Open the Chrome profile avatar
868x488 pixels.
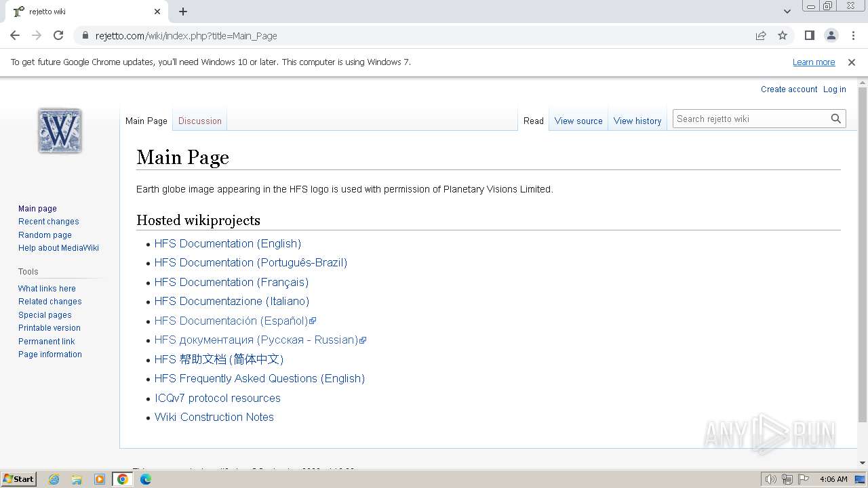pos(831,35)
